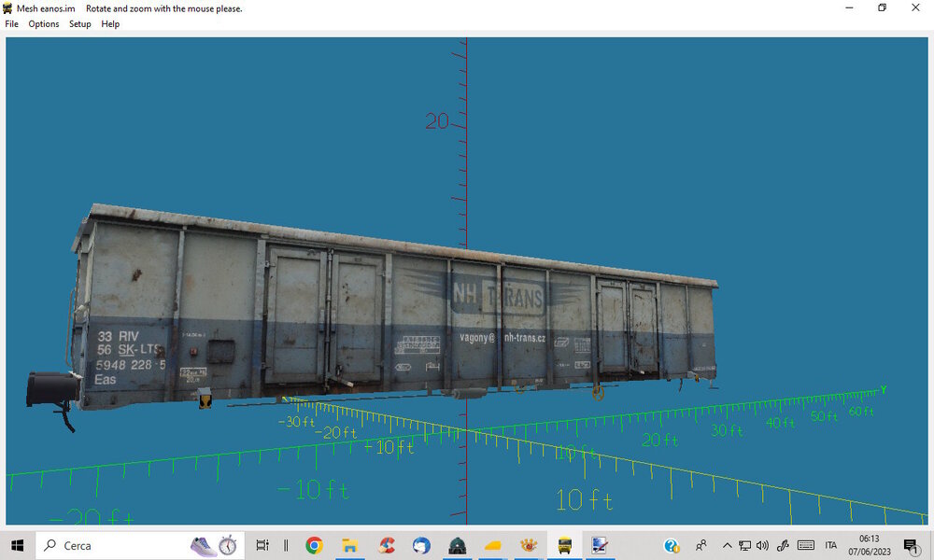The image size is (934, 560).
Task: Click the pen workspace tray icon
Action: [x=783, y=545]
